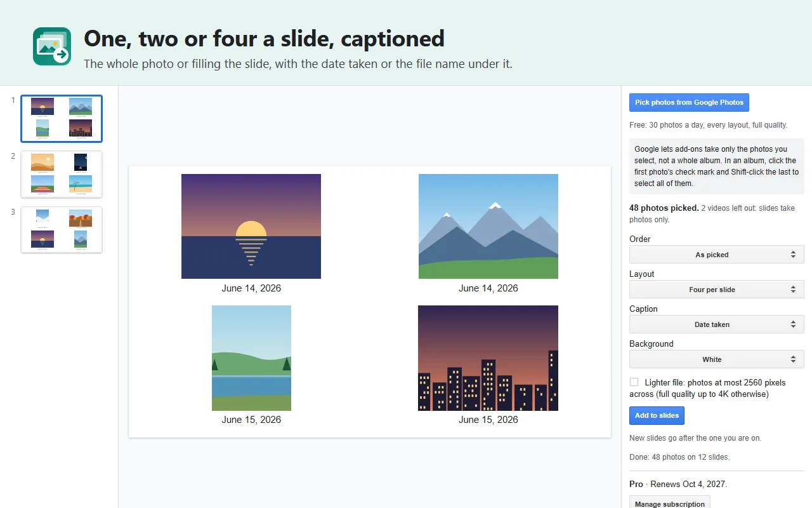This screenshot has height=508, width=812.
Task: Click the Caption label above its dropdown
Action: (643, 309)
